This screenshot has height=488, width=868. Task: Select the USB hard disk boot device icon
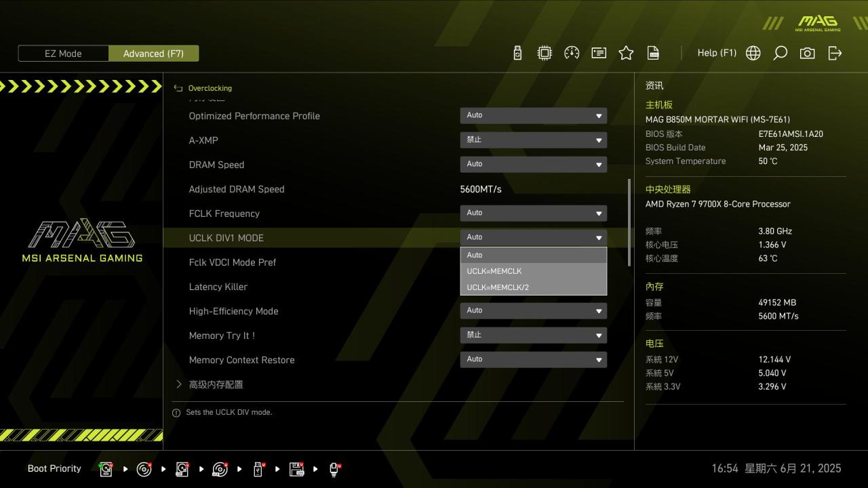click(x=182, y=469)
